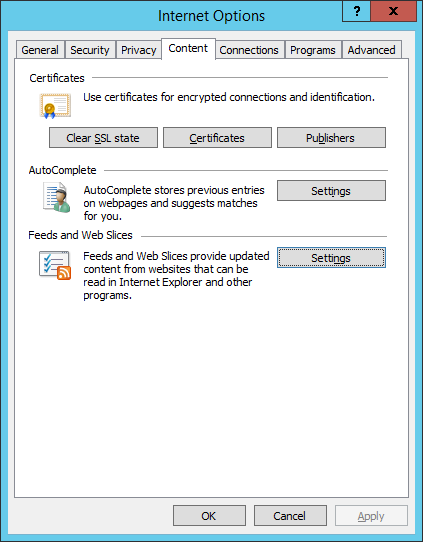Switch to the Programs tab
The image size is (423, 542).
click(313, 50)
